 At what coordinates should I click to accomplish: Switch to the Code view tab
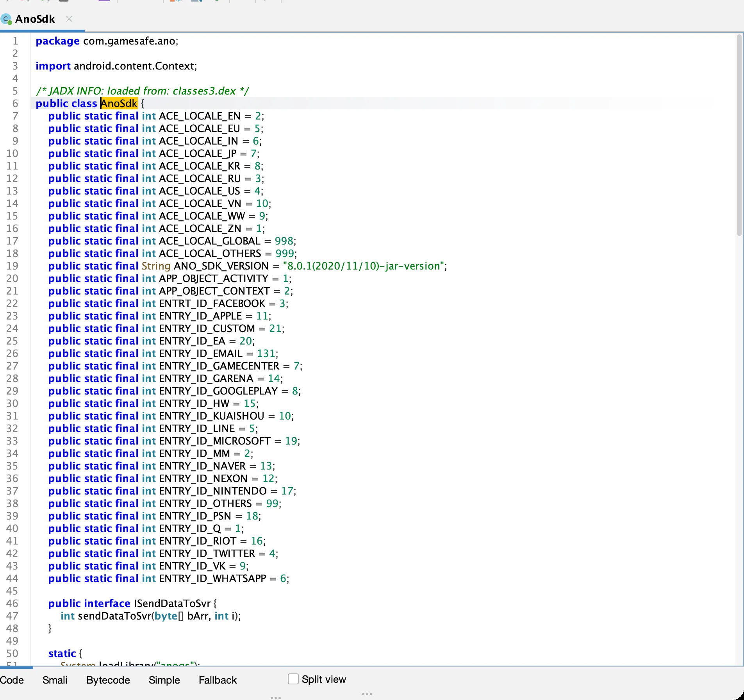pyautogui.click(x=12, y=680)
